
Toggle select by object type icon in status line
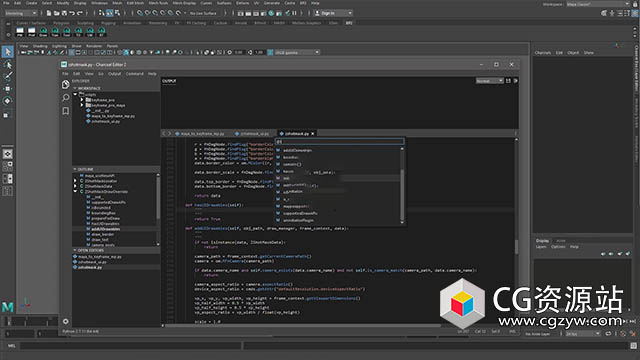click(109, 13)
